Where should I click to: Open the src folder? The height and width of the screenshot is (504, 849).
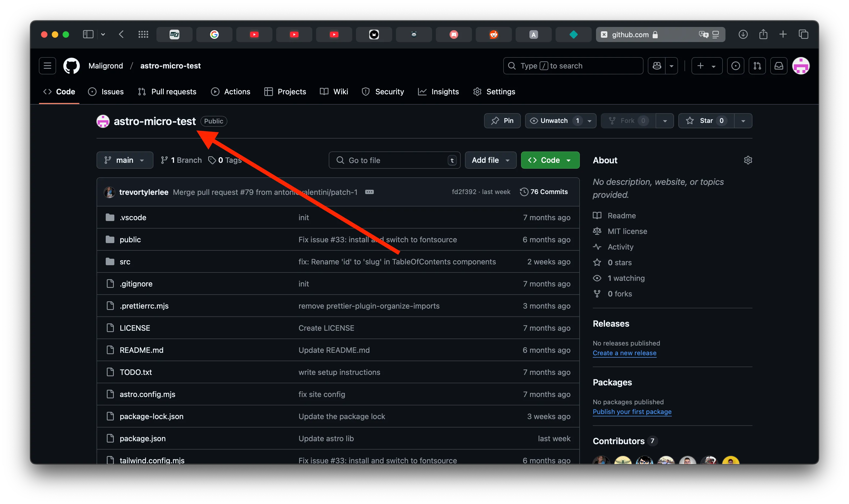(125, 261)
